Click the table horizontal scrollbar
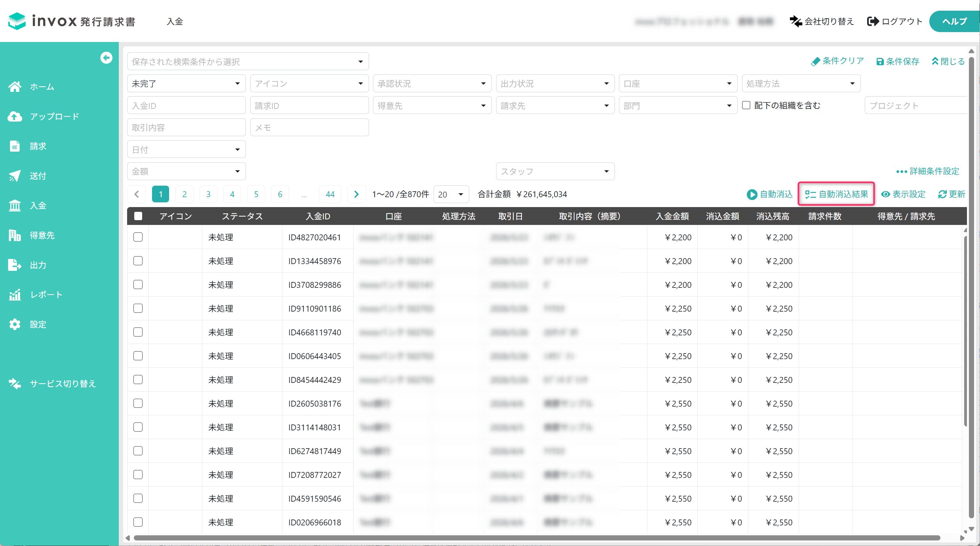980x546 pixels. pyautogui.click(x=537, y=538)
